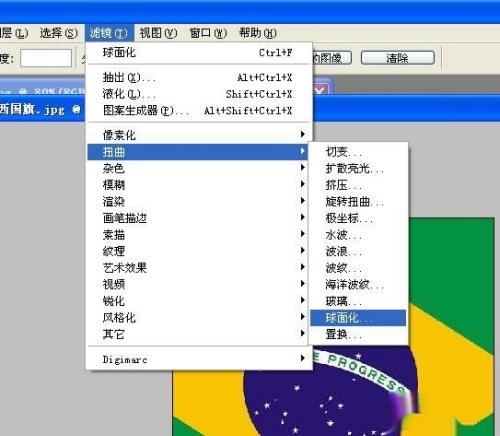Screen dimensions: 500x436
Task: Open the 图层(L) menu
Action: pos(14,33)
